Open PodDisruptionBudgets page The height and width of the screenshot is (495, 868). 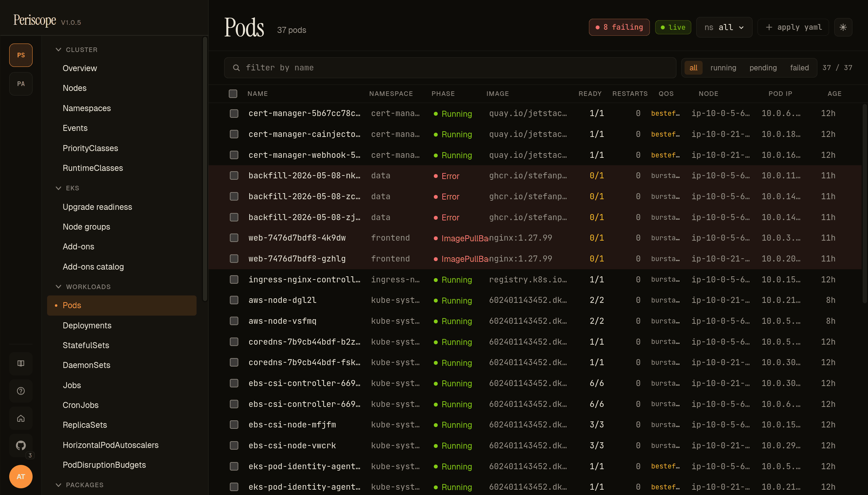pos(104,465)
